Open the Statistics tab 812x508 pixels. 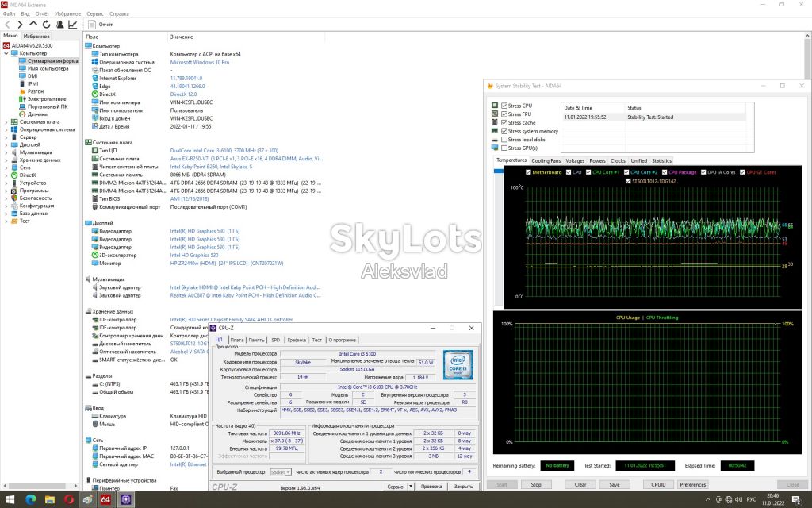click(661, 160)
